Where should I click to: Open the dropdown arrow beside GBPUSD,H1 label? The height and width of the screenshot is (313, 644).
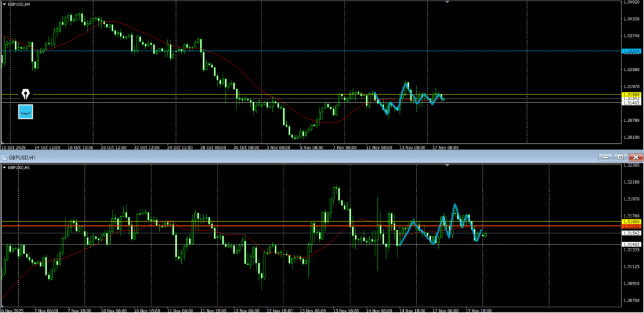pos(4,168)
